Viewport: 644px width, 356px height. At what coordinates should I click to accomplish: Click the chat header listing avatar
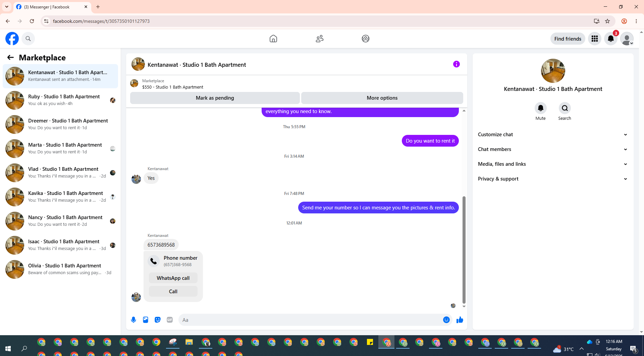(138, 64)
